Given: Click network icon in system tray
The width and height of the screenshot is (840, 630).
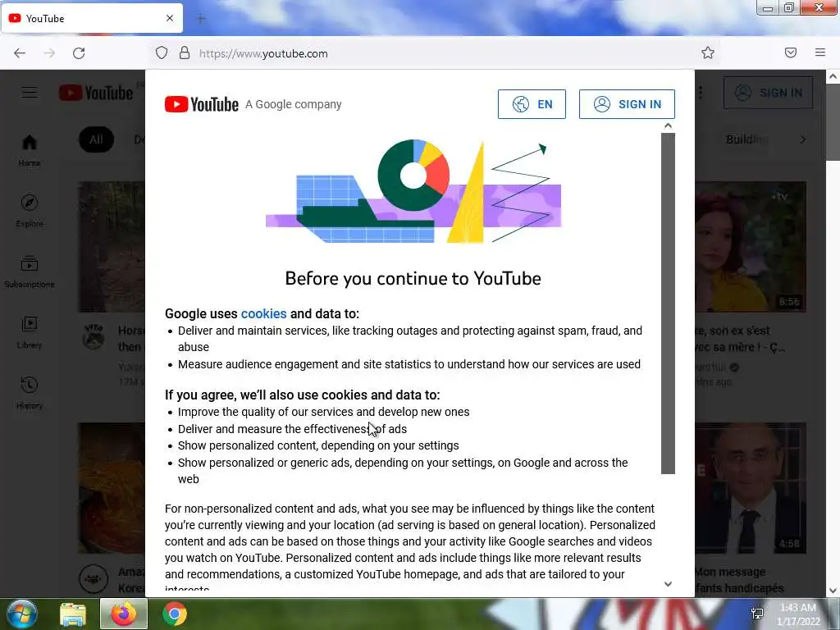Looking at the screenshot, I should click(757, 614).
